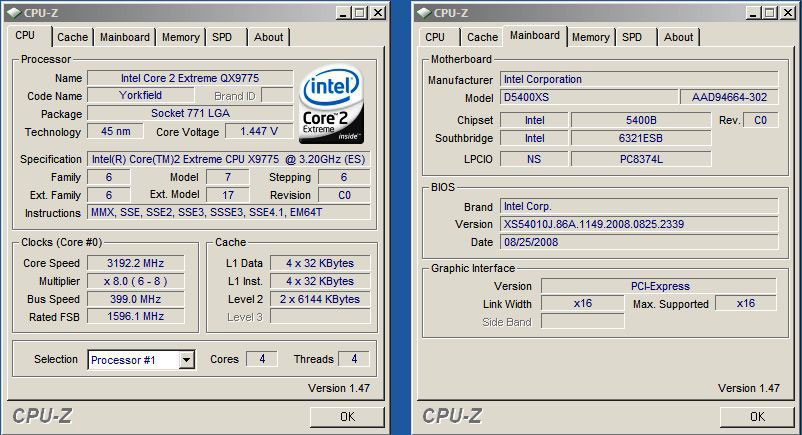Image resolution: width=802 pixels, height=435 pixels.
Task: Click the empty Side Band field
Action: 583,321
